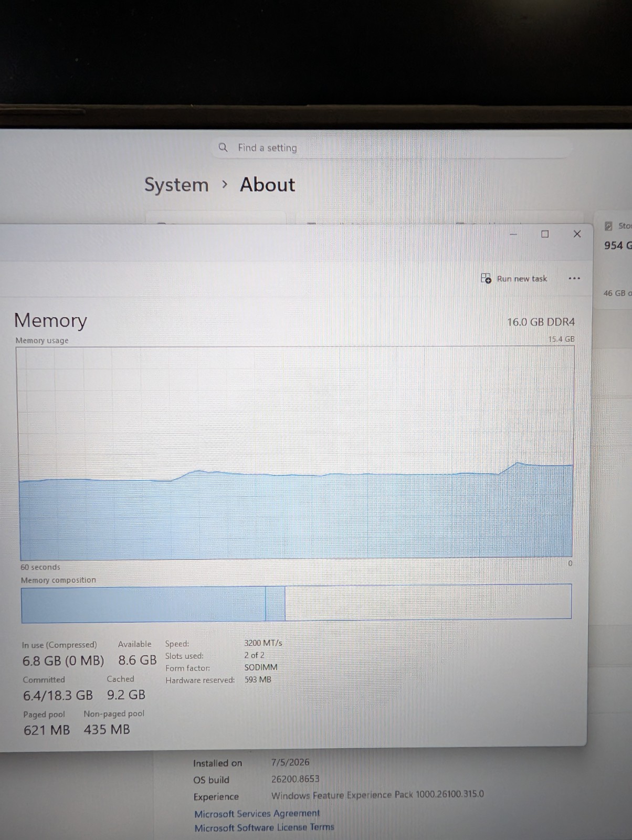Click the OS build value 26200.8653

(295, 779)
